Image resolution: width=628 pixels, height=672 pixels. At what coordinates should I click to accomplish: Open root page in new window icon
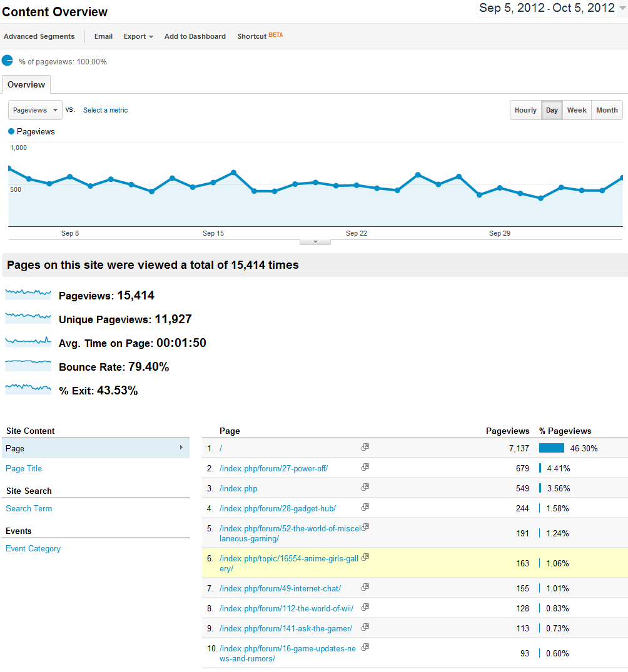(x=365, y=447)
